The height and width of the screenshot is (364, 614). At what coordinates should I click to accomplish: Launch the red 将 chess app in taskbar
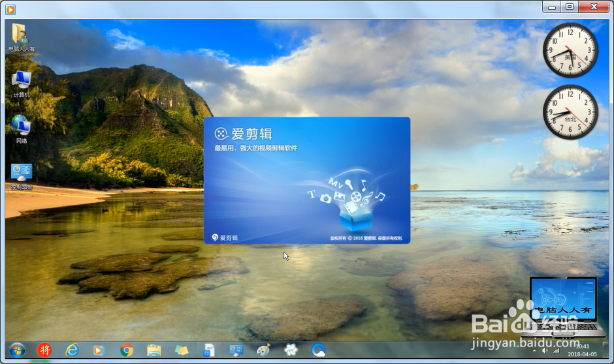coord(44,350)
